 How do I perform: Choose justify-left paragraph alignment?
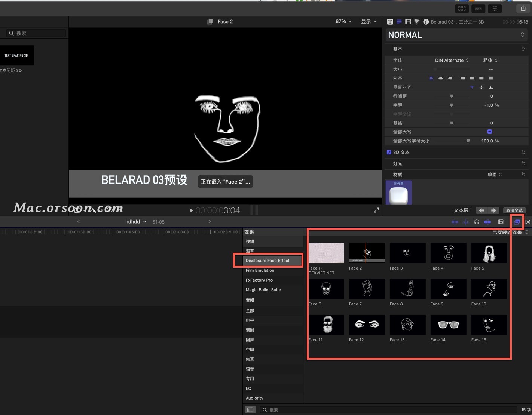(463, 78)
